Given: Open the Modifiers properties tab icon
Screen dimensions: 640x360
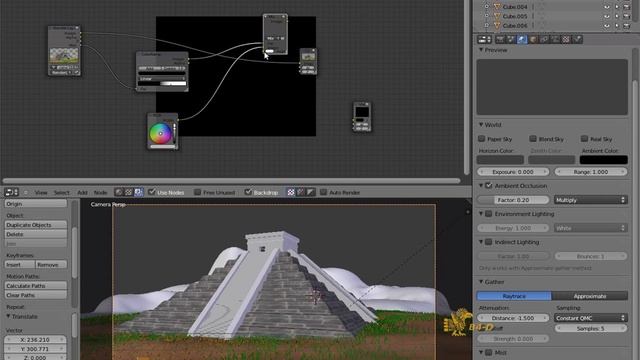Looking at the screenshot, I should coord(555,39).
